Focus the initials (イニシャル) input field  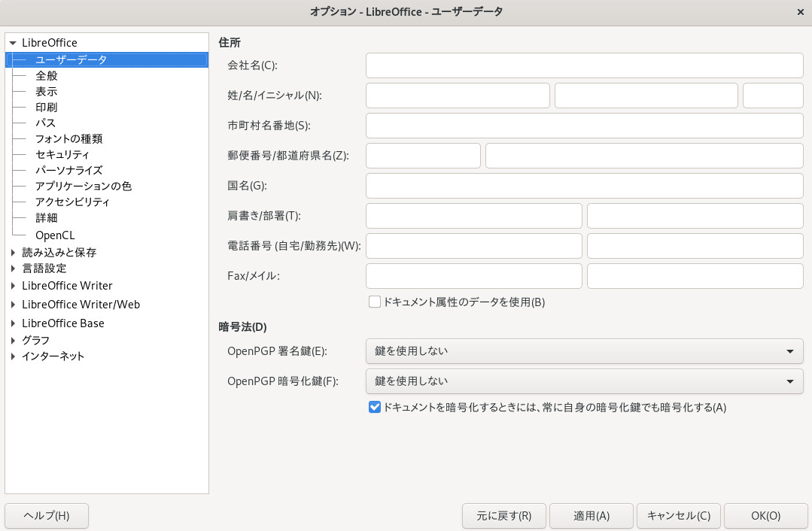(773, 96)
